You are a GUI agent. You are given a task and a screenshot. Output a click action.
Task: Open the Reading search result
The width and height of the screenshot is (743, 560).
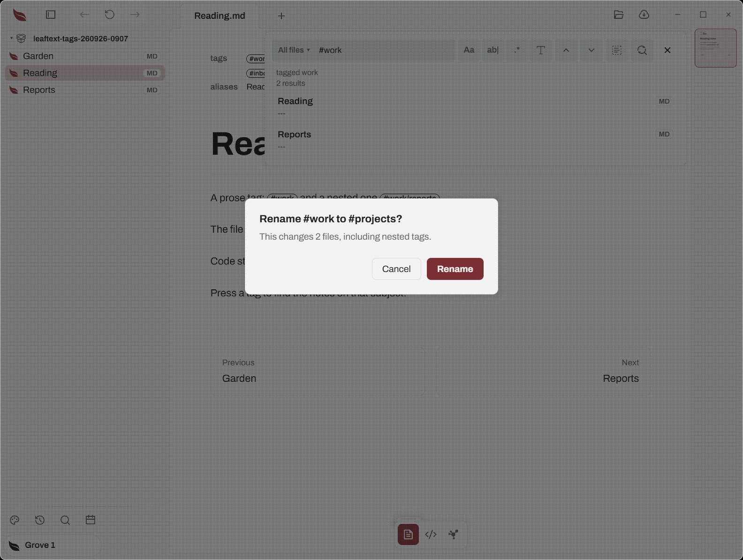point(473,106)
